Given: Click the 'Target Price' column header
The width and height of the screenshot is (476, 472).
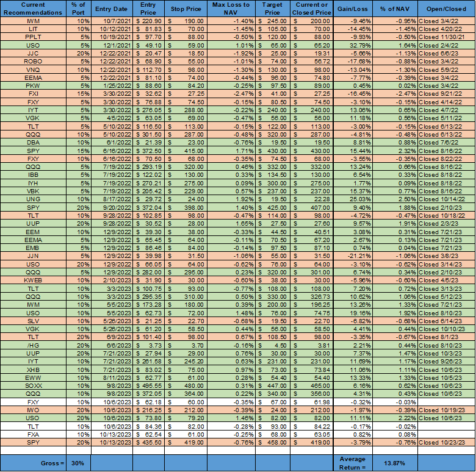Looking at the screenshot, I should (x=273, y=9).
